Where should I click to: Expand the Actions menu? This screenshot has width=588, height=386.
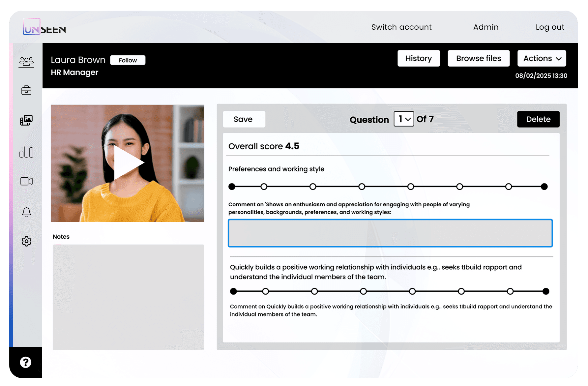(x=542, y=58)
